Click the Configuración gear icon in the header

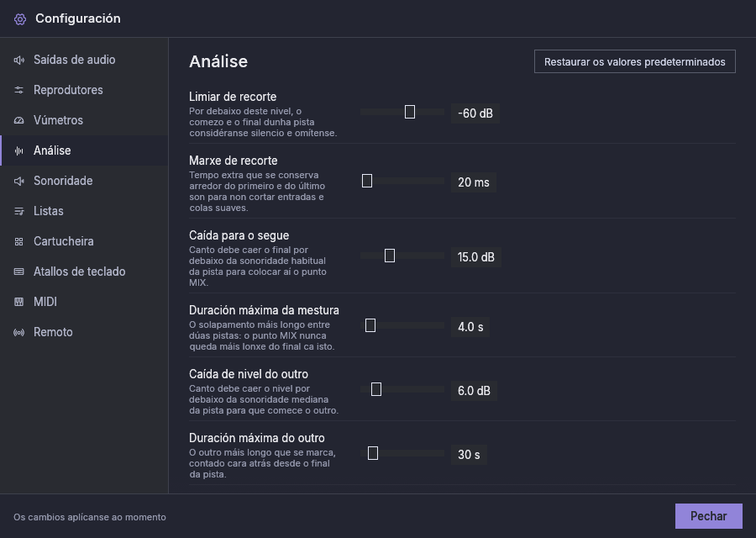pyautogui.click(x=20, y=18)
